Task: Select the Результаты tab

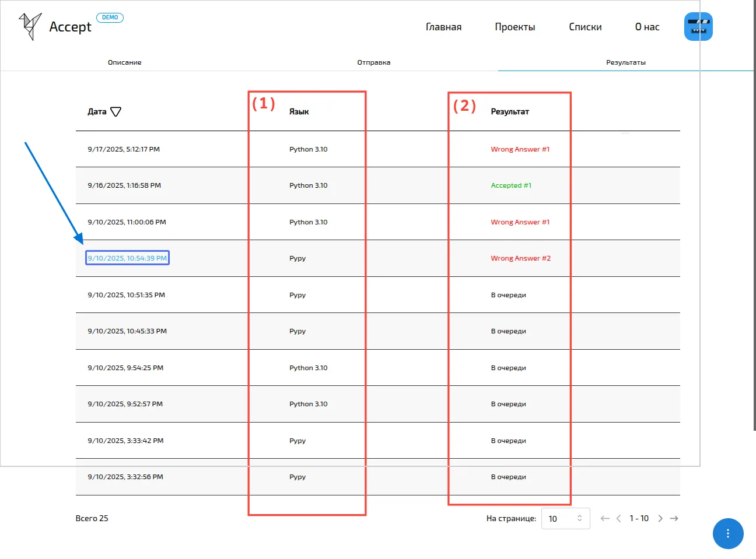Action: pyautogui.click(x=625, y=62)
